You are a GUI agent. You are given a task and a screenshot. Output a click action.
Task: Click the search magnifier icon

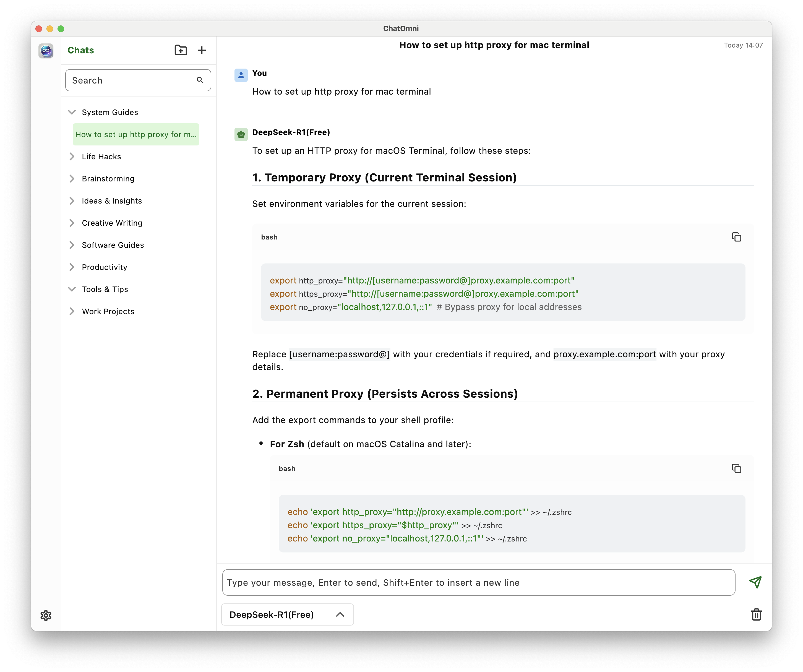pyautogui.click(x=200, y=80)
